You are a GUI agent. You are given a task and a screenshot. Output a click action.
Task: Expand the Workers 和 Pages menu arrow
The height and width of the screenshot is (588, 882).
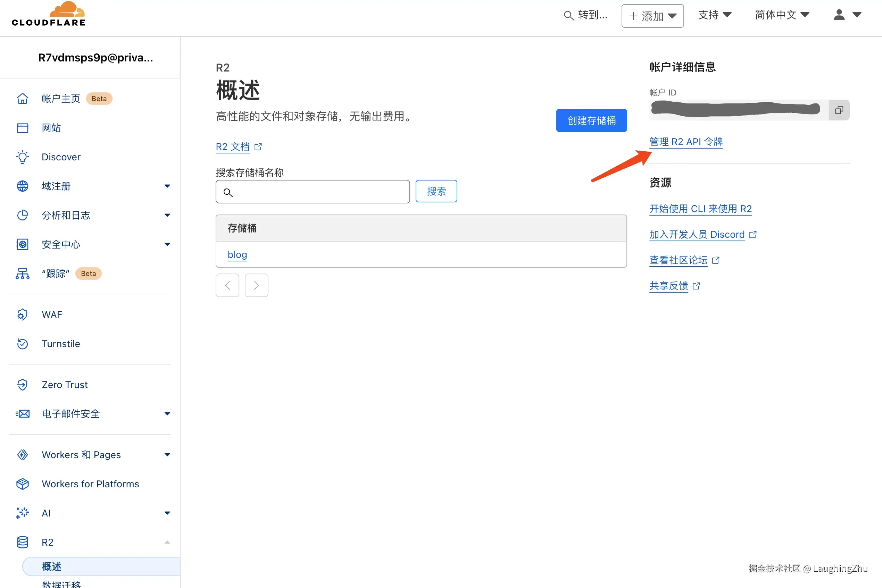pyautogui.click(x=167, y=455)
